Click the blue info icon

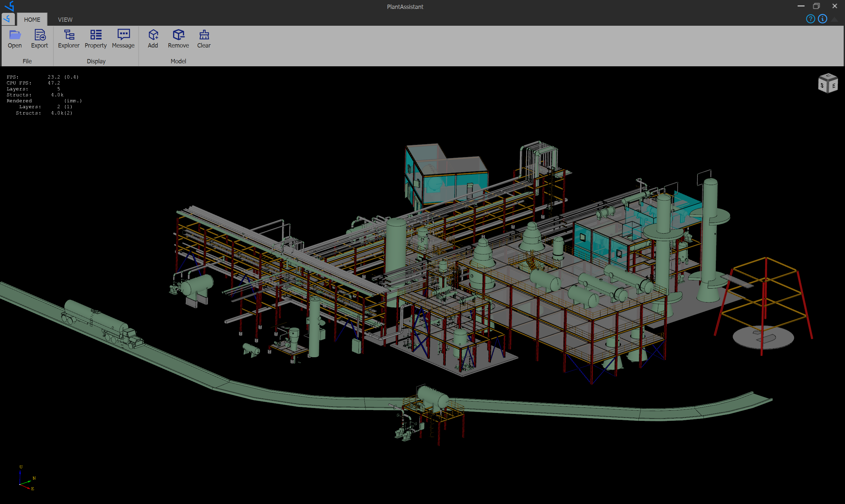[x=822, y=19]
